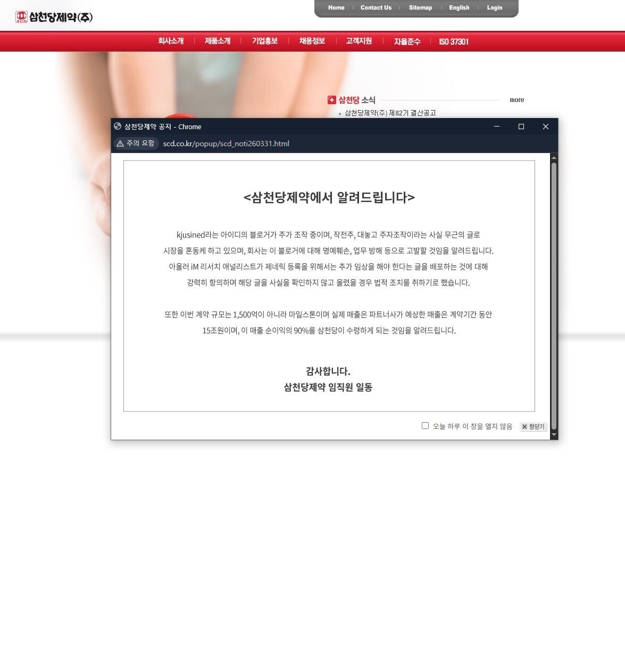The width and height of the screenshot is (625, 672).
Task: Click the line beginning 15조원이며
Action: 329,330
